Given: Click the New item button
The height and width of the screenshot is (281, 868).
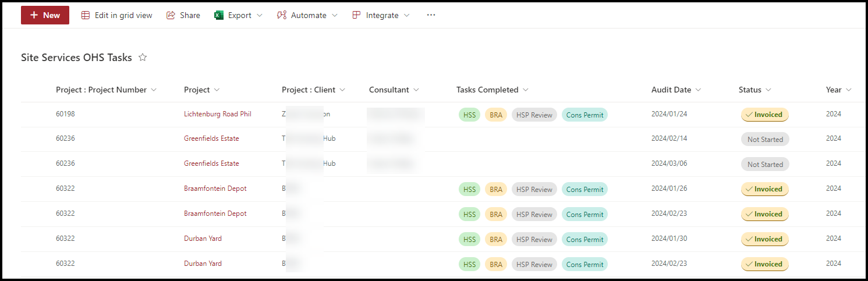Looking at the screenshot, I should [x=45, y=15].
